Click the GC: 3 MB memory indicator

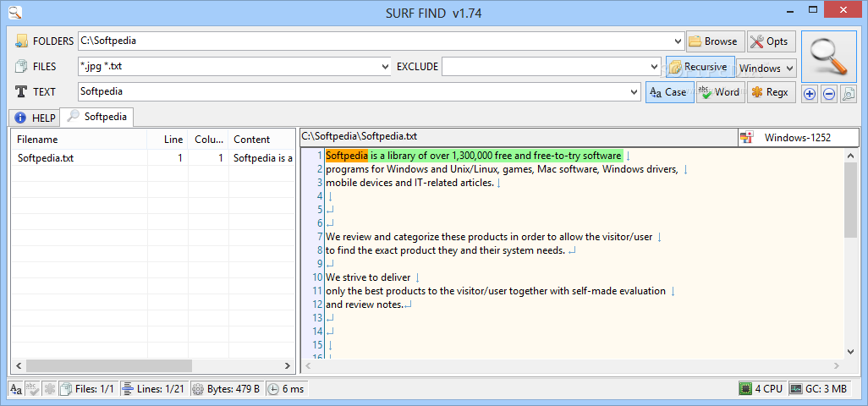819,389
